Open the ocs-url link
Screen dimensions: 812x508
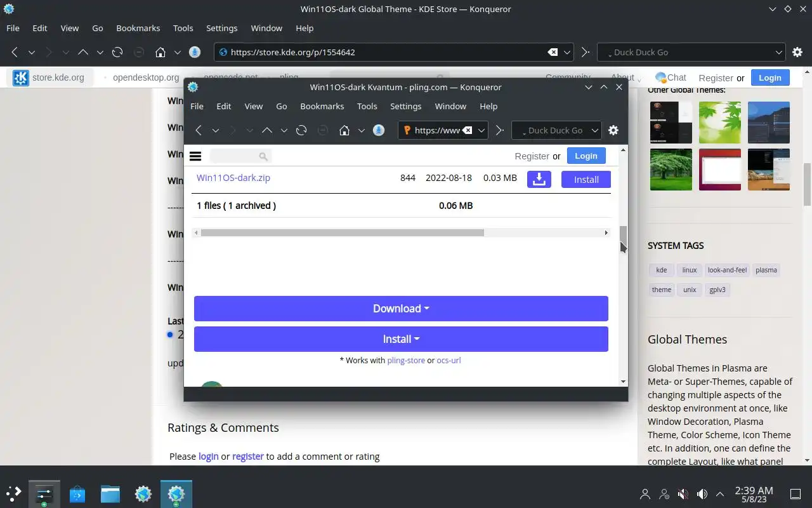(449, 360)
